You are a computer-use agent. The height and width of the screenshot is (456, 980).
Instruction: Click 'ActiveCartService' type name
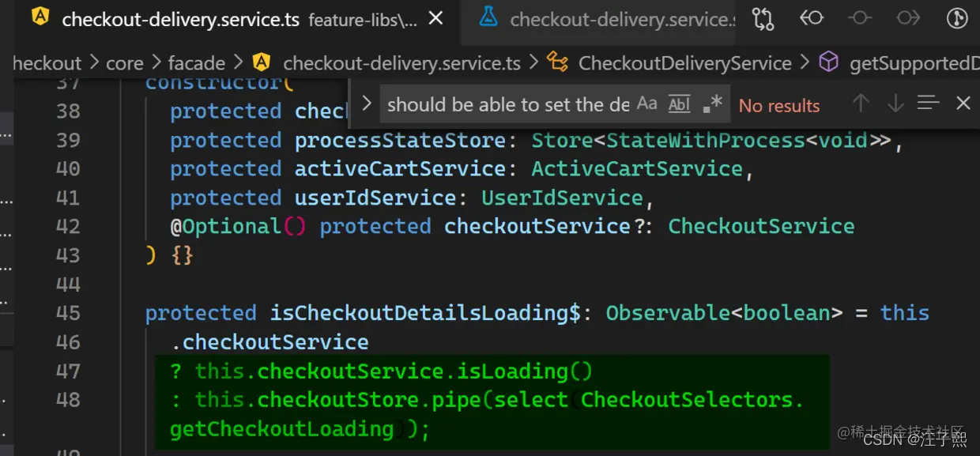point(637,168)
